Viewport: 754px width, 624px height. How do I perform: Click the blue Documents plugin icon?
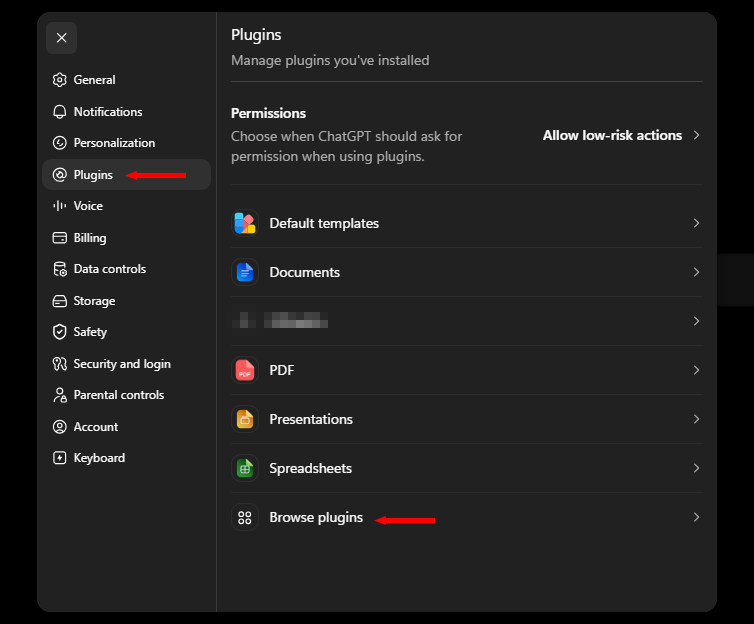click(x=245, y=272)
